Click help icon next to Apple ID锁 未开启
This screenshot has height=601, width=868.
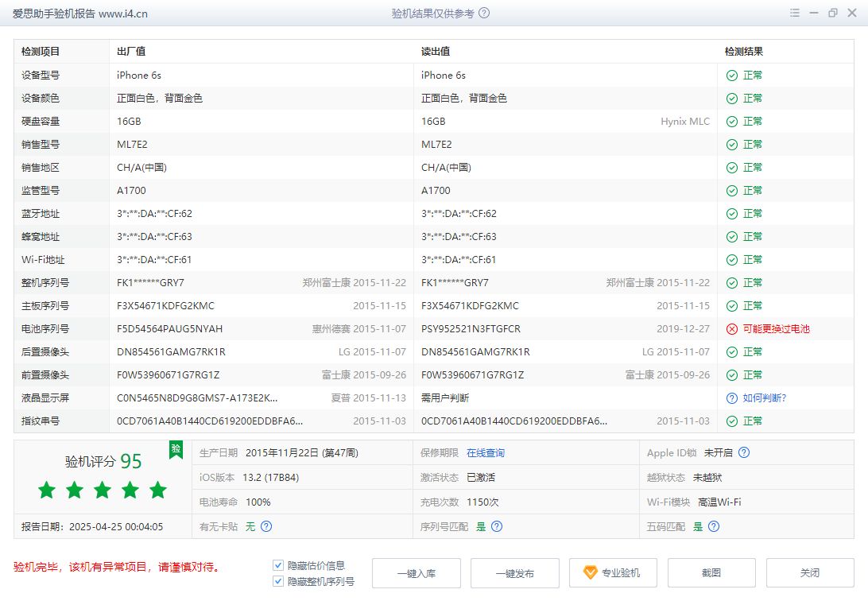tap(744, 452)
